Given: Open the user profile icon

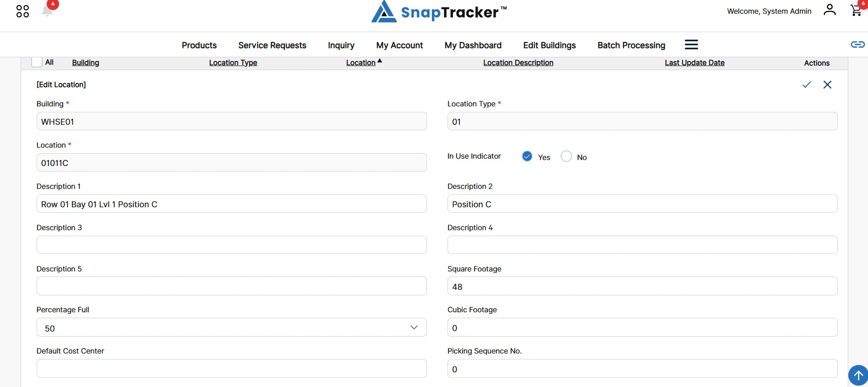Looking at the screenshot, I should click(x=830, y=10).
